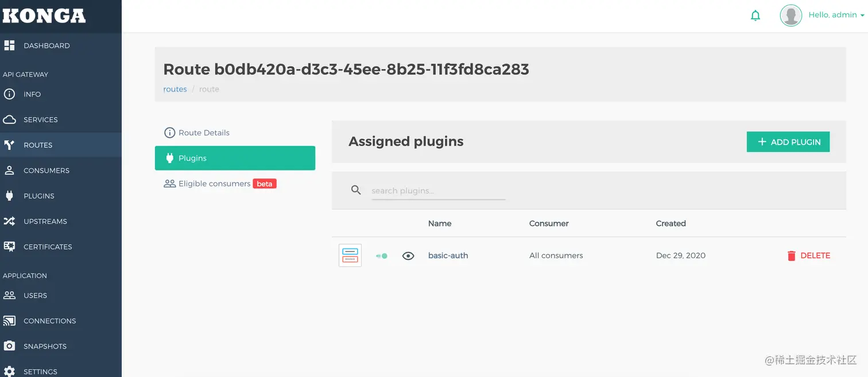The height and width of the screenshot is (377, 868).
Task: Click the Route Details info icon
Action: 169,133
